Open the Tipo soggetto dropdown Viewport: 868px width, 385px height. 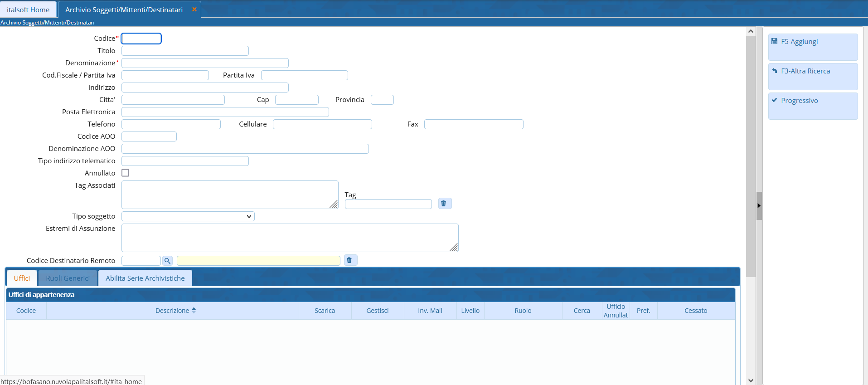pos(188,217)
